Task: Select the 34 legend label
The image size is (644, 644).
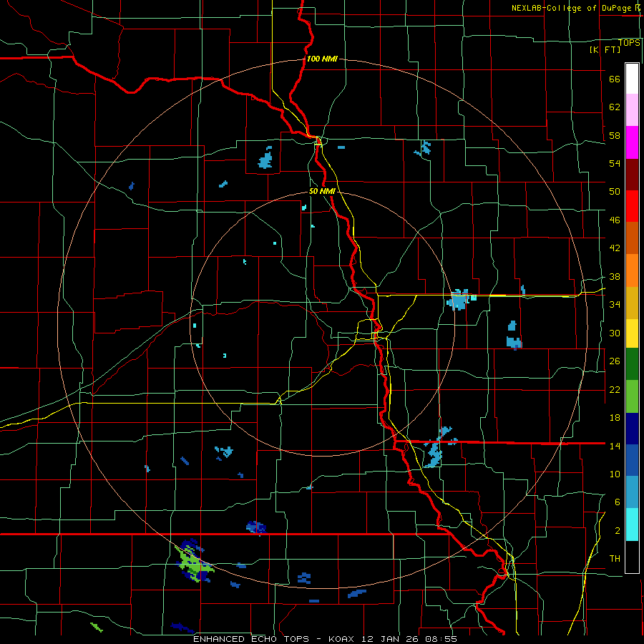Action: (615, 304)
